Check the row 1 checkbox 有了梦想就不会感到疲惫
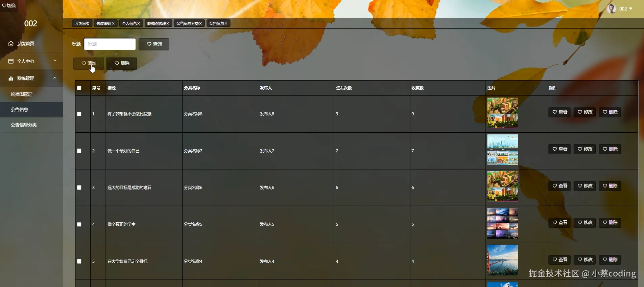This screenshot has height=287, width=644. point(79,114)
